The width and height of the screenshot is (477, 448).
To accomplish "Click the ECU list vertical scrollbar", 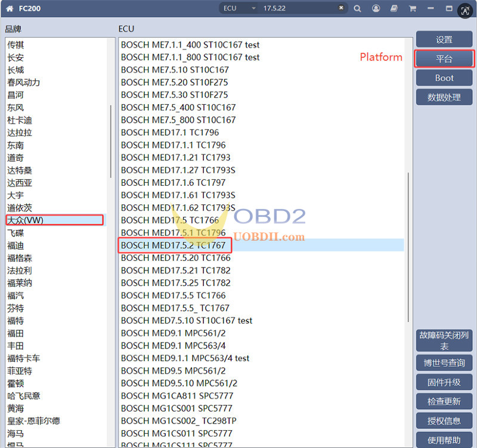I will pos(408,247).
